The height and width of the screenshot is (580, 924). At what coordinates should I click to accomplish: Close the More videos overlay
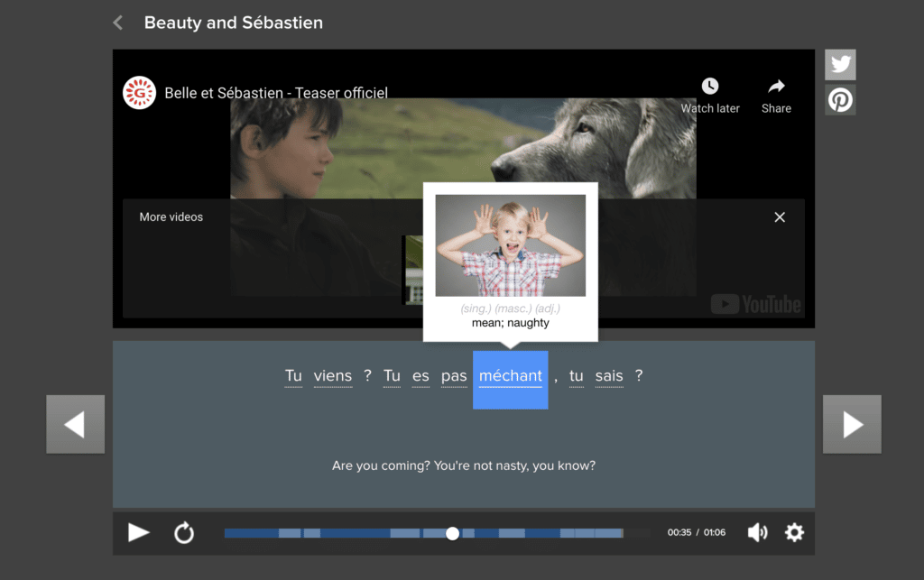click(780, 217)
